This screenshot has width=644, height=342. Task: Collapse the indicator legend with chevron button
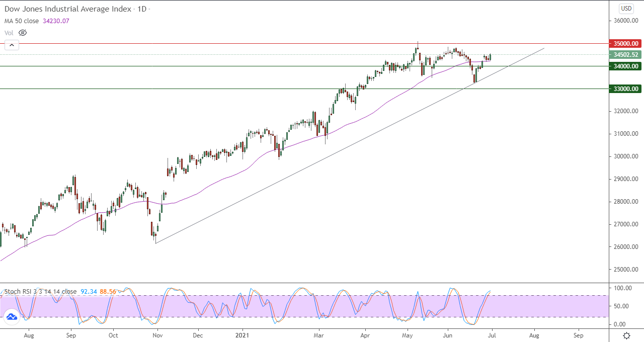pyautogui.click(x=12, y=45)
